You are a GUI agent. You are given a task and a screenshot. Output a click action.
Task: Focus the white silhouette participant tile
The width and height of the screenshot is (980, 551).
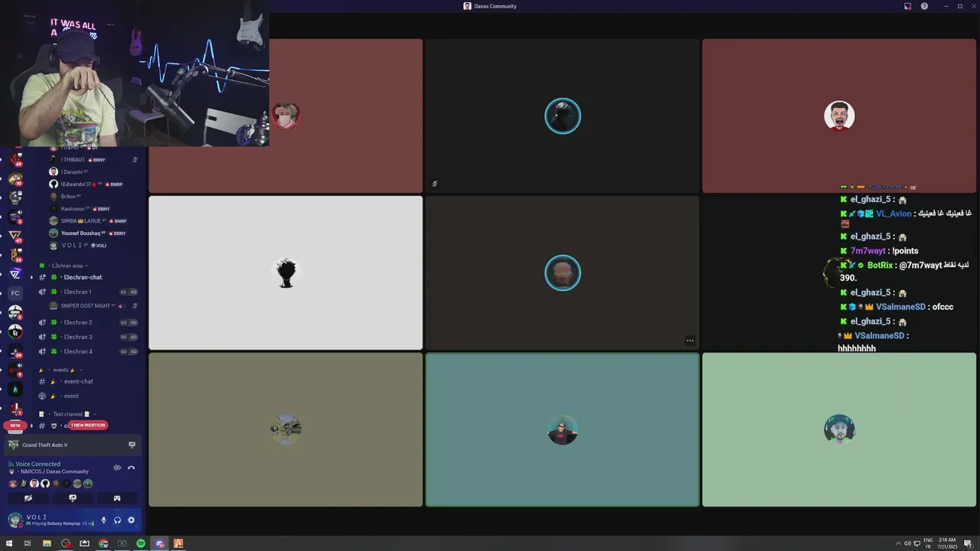pyautogui.click(x=286, y=272)
